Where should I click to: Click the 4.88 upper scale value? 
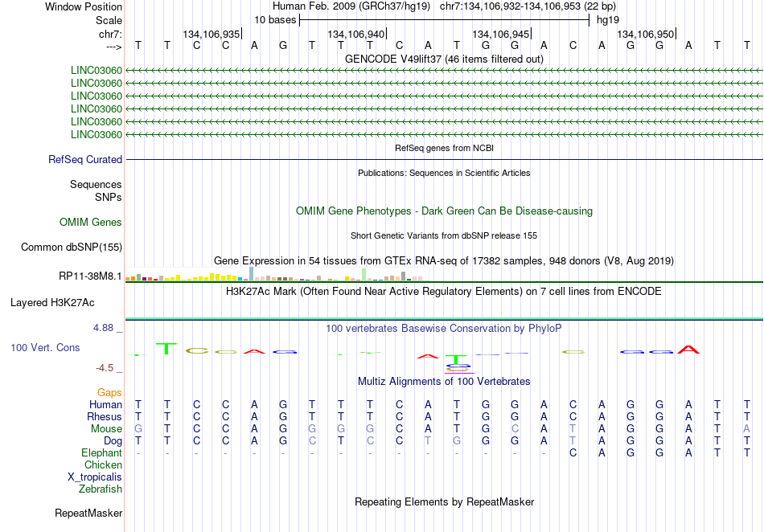point(103,328)
